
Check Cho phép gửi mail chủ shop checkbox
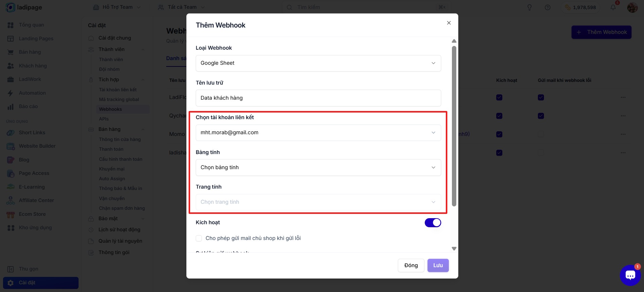point(199,238)
